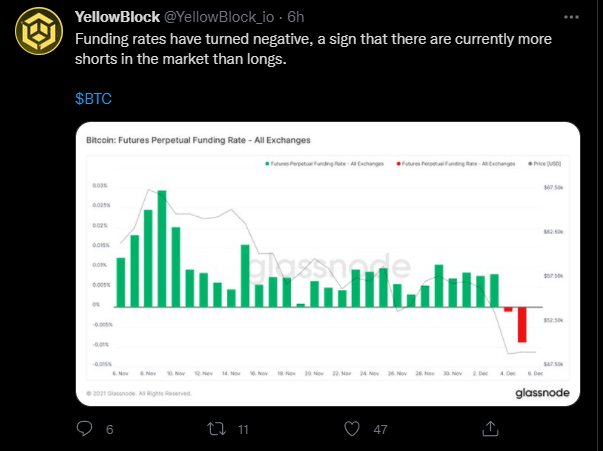Image resolution: width=603 pixels, height=451 pixels.
Task: Click the large red negative funding bar
Action: pyautogui.click(x=522, y=325)
